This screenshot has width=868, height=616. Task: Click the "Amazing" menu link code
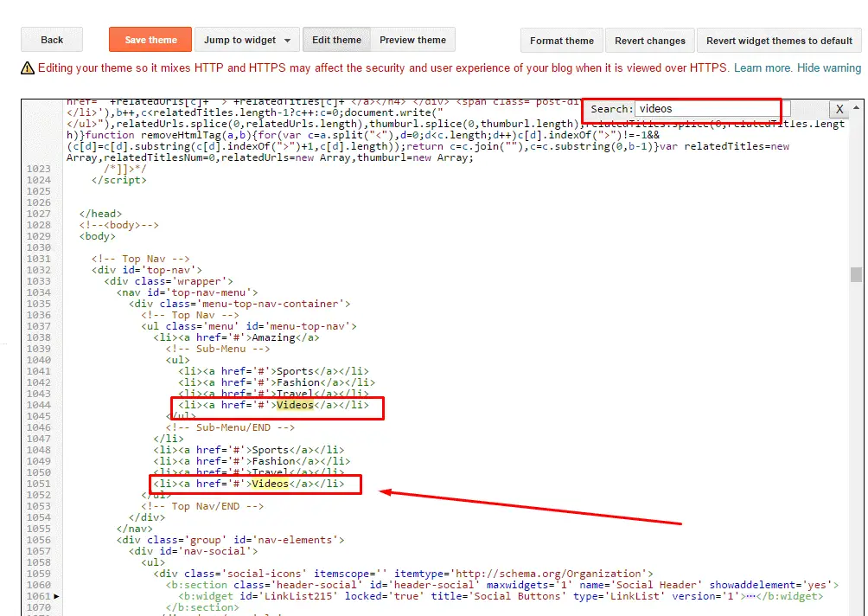click(x=236, y=337)
